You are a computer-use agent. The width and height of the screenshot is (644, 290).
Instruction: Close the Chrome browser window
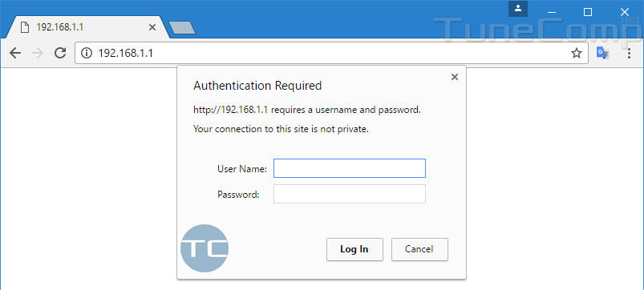(x=624, y=12)
